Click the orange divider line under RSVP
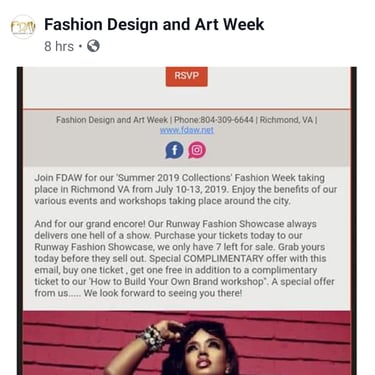The image size is (375, 375). click(x=187, y=109)
